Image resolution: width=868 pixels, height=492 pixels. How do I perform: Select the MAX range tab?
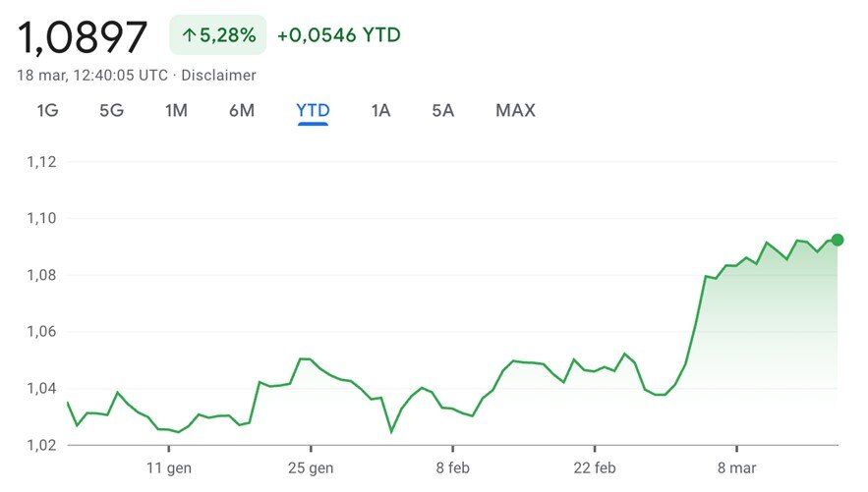[515, 111]
